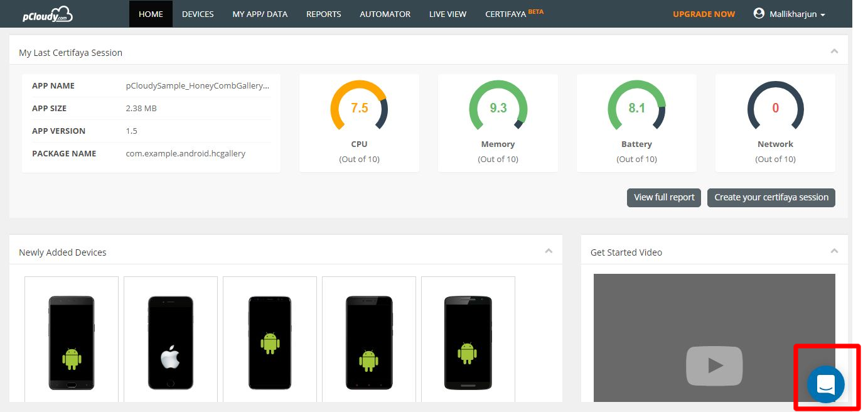Screen dimensions: 868x412
Task: Click the app name pCloudySample_HoneyCombGallery value
Action: [198, 85]
